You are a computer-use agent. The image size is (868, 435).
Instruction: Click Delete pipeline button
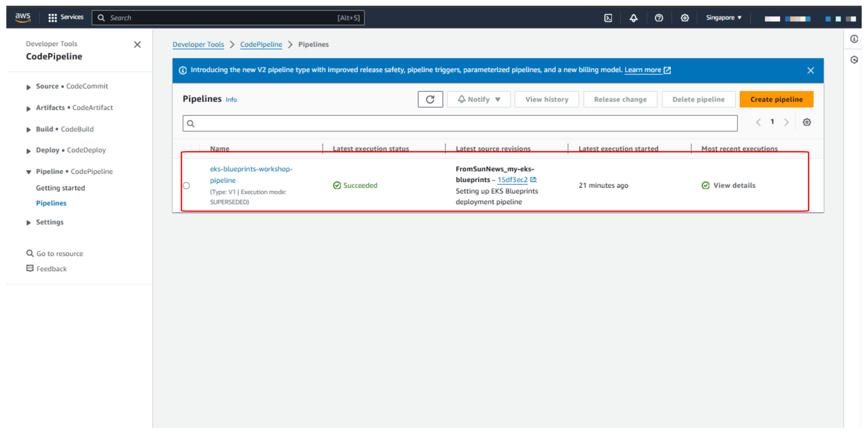click(x=699, y=99)
